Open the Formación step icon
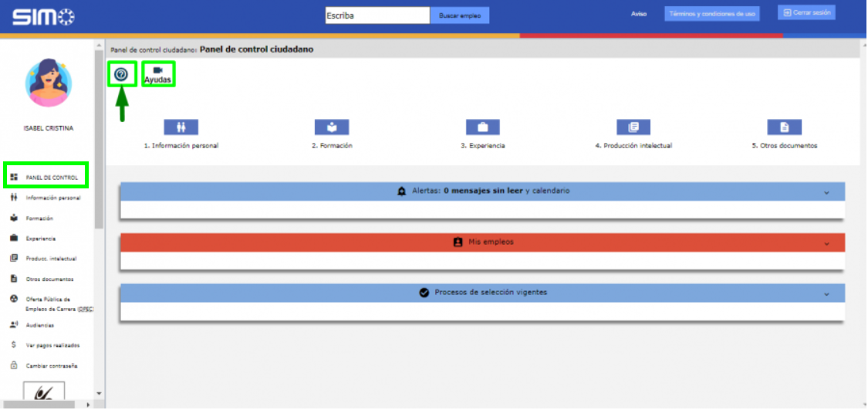868x410 pixels. tap(332, 127)
